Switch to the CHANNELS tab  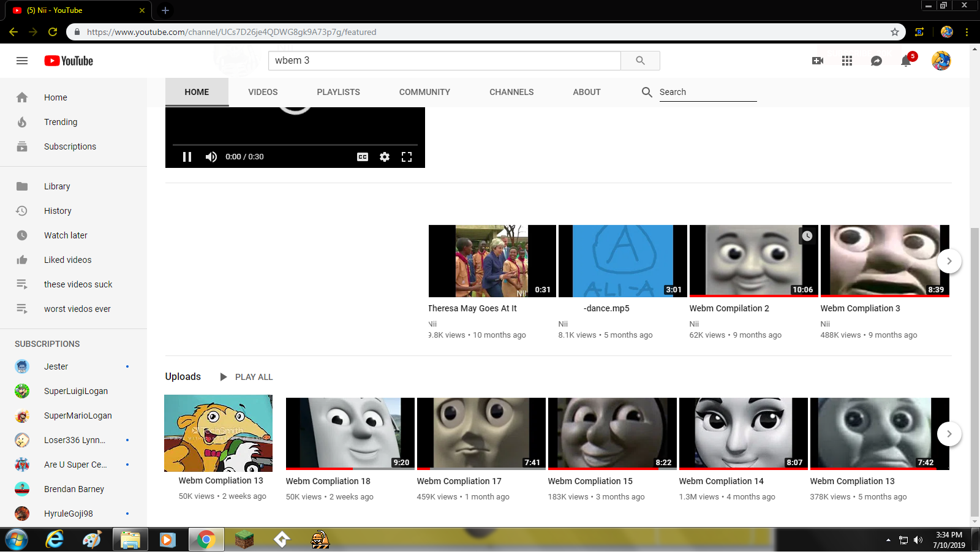point(511,92)
